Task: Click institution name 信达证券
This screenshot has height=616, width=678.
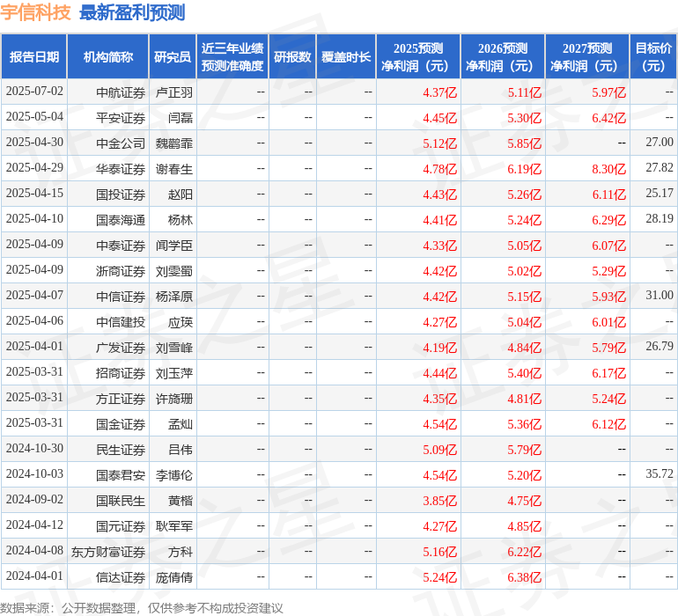Action: coord(121,577)
